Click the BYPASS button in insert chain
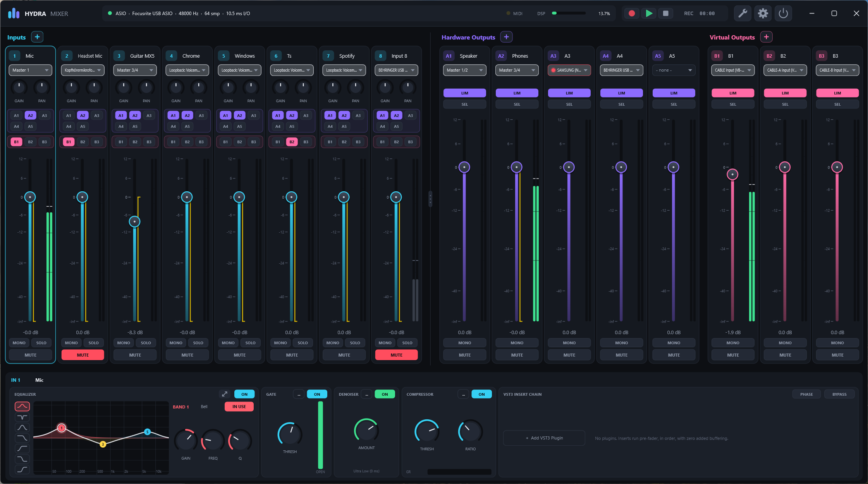 [839, 394]
